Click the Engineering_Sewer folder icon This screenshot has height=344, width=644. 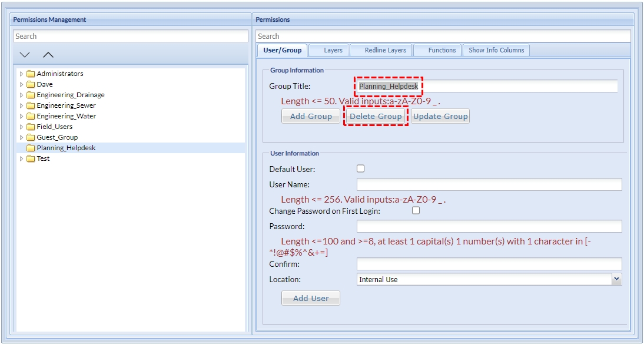(31, 105)
